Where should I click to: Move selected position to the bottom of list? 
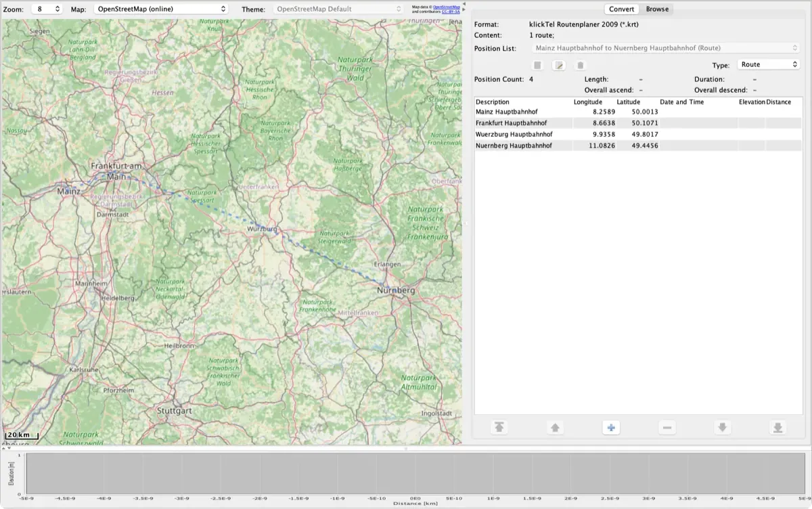click(778, 428)
